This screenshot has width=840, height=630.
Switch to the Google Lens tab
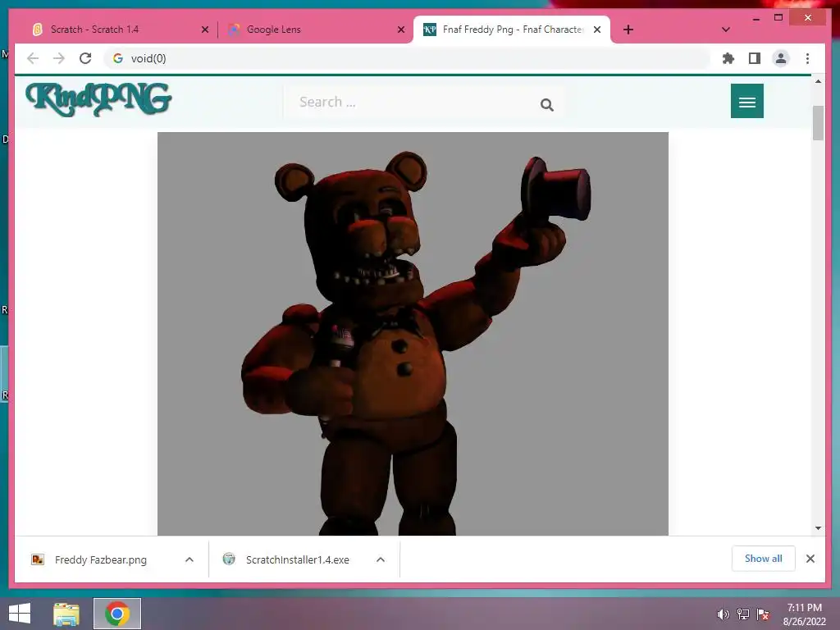315,30
